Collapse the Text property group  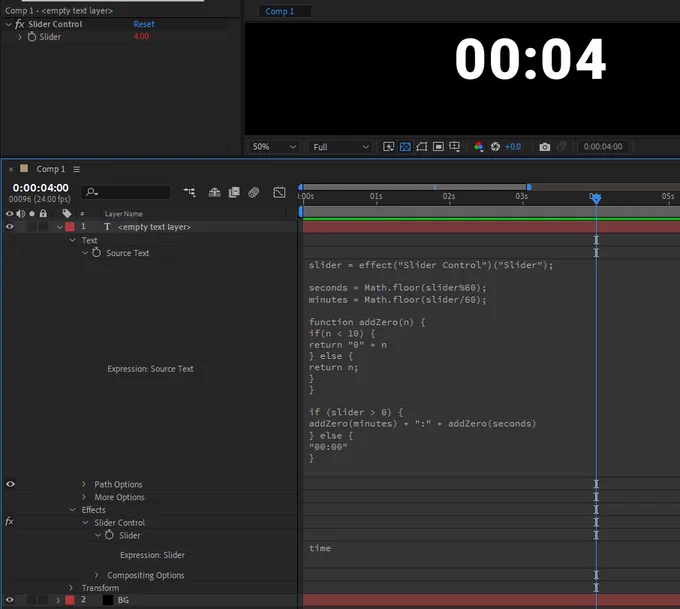(72, 240)
